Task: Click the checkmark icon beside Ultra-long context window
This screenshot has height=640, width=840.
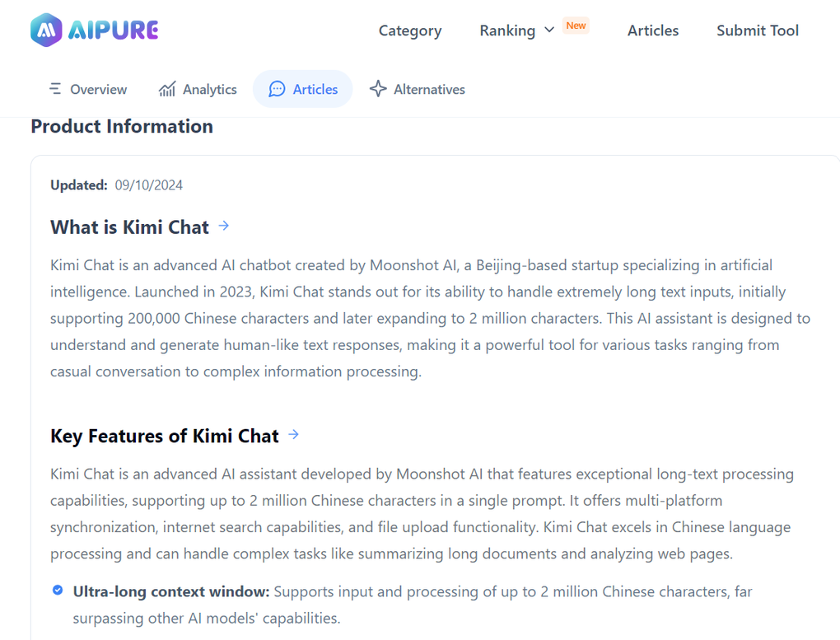Action: click(57, 590)
